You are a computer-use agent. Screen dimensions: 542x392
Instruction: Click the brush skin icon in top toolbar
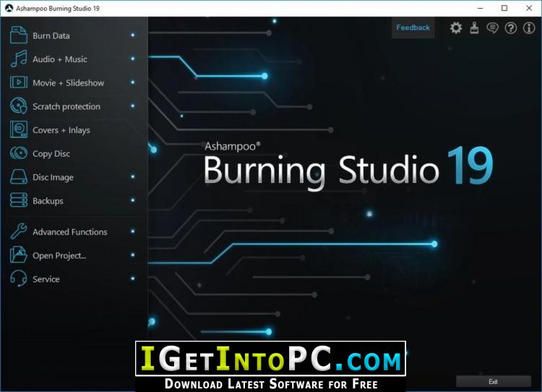(474, 27)
